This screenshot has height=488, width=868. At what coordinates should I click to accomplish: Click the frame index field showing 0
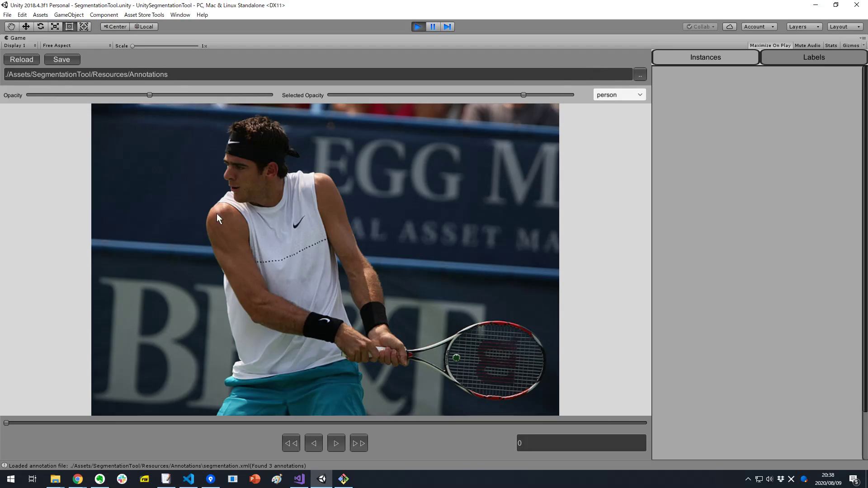click(581, 443)
